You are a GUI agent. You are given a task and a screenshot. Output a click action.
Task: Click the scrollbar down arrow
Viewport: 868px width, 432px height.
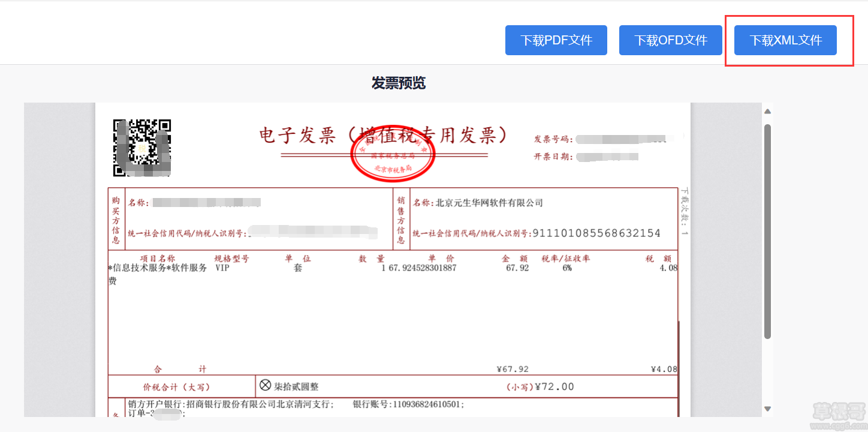(767, 409)
